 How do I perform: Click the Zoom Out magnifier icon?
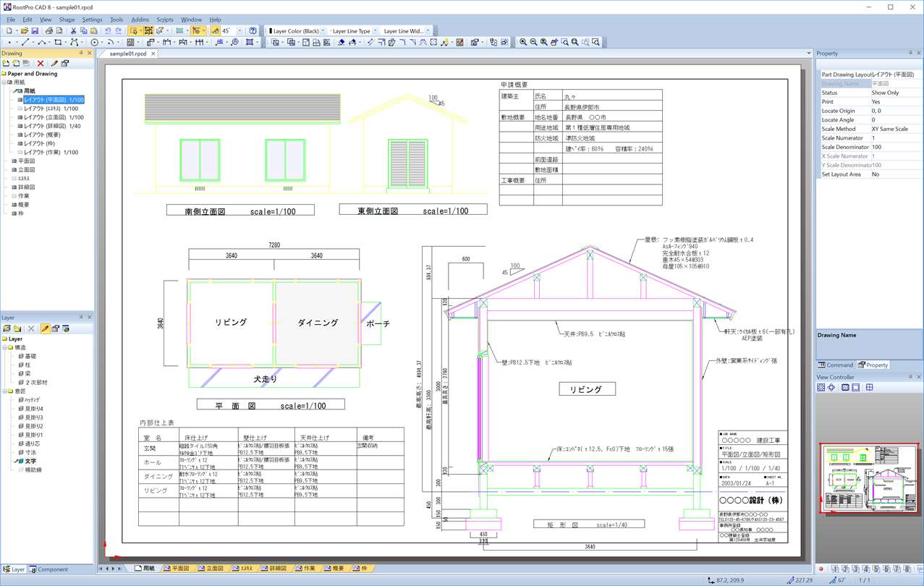pos(533,43)
